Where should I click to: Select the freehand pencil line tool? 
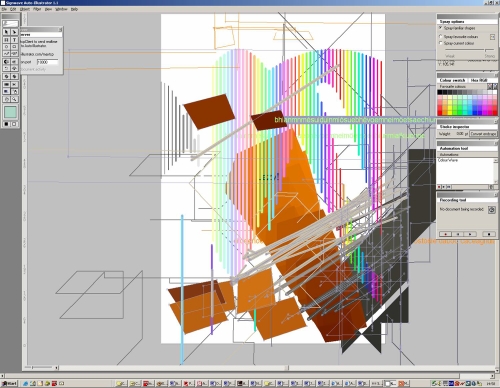(x=6, y=53)
